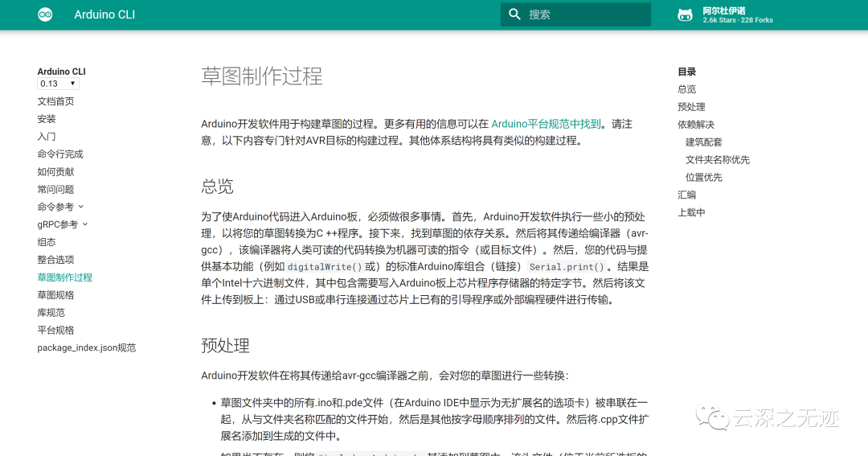The width and height of the screenshot is (868, 456).
Task: Click the 总览 section heading
Action: coord(217,186)
